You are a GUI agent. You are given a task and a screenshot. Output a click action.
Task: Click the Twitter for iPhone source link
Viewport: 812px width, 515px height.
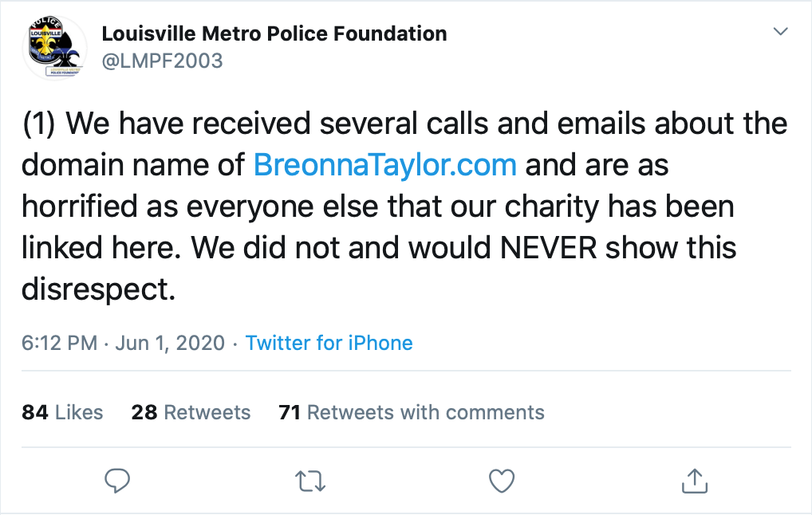pyautogui.click(x=329, y=343)
